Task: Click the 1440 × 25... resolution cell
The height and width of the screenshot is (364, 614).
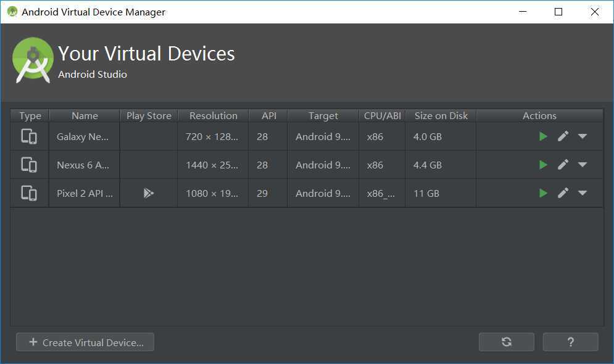Action: [213, 165]
